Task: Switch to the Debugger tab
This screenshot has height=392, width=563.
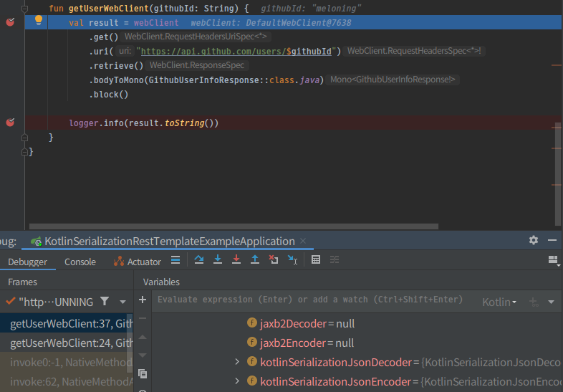Action: tap(28, 262)
